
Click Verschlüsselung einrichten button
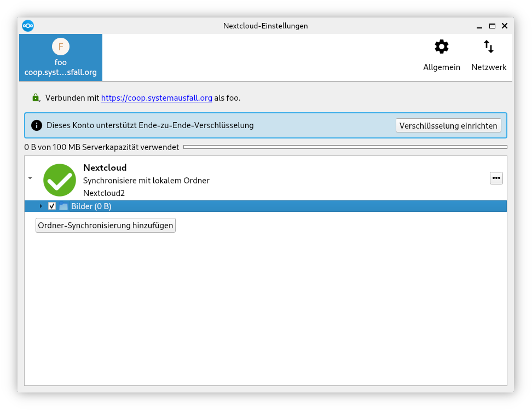pyautogui.click(x=448, y=125)
